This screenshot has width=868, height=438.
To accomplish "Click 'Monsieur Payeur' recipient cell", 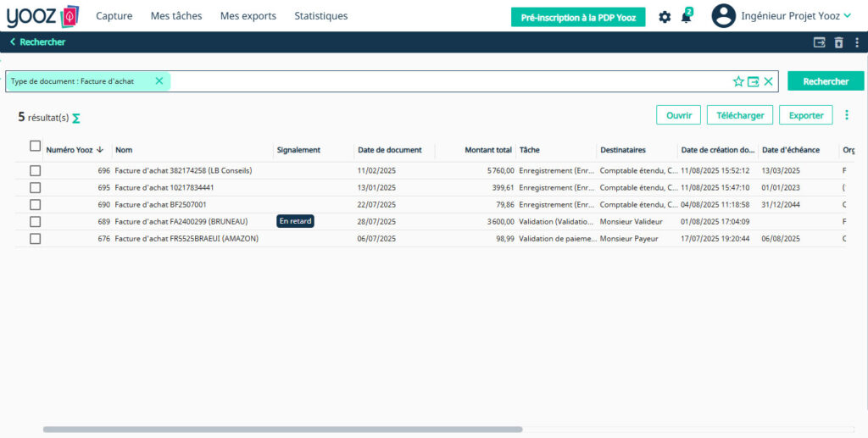I will (630, 239).
